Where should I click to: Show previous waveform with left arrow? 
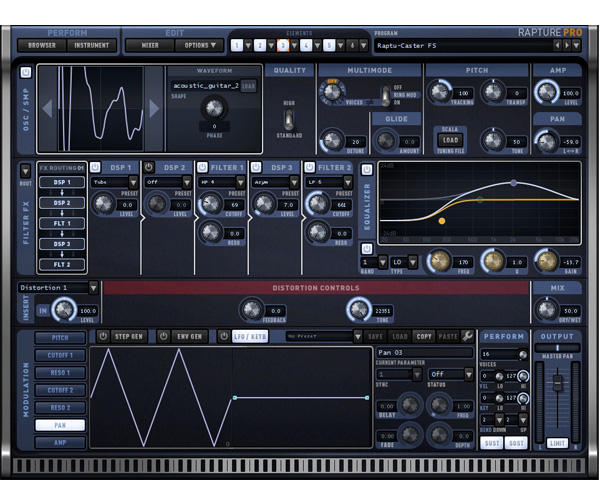click(x=47, y=108)
